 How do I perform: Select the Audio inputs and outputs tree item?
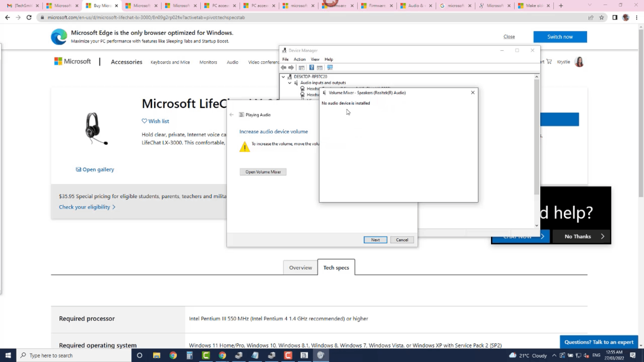pyautogui.click(x=323, y=83)
